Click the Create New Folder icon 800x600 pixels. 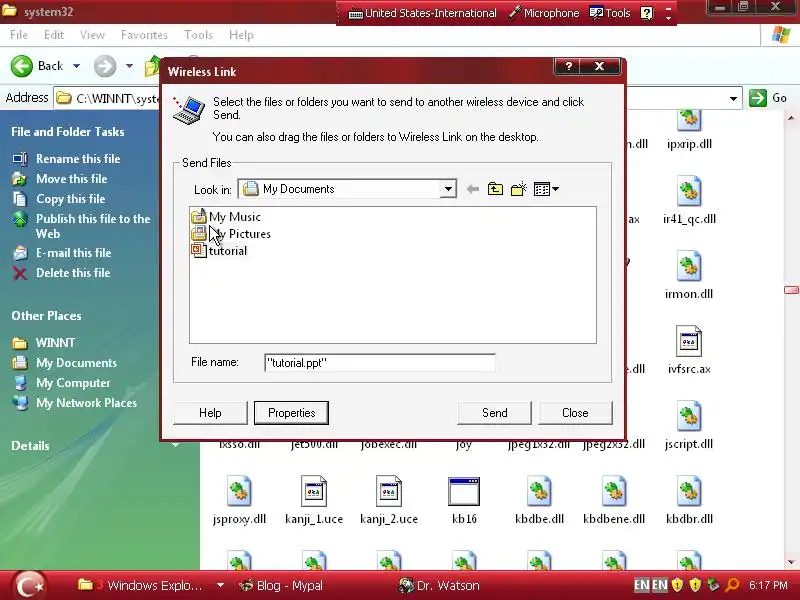pos(518,189)
